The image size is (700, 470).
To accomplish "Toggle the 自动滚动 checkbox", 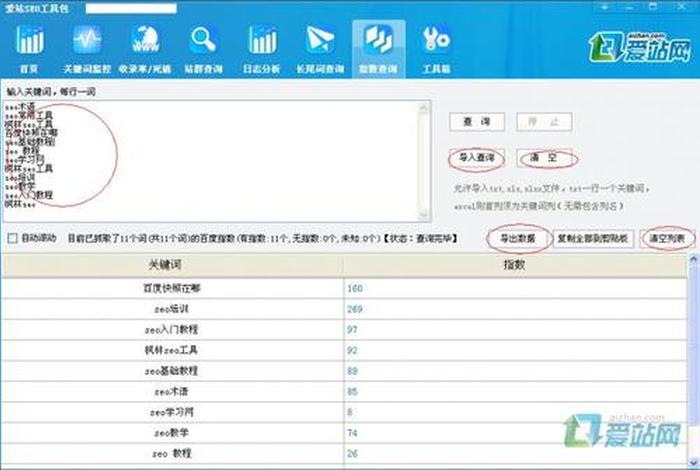I will 12,238.
